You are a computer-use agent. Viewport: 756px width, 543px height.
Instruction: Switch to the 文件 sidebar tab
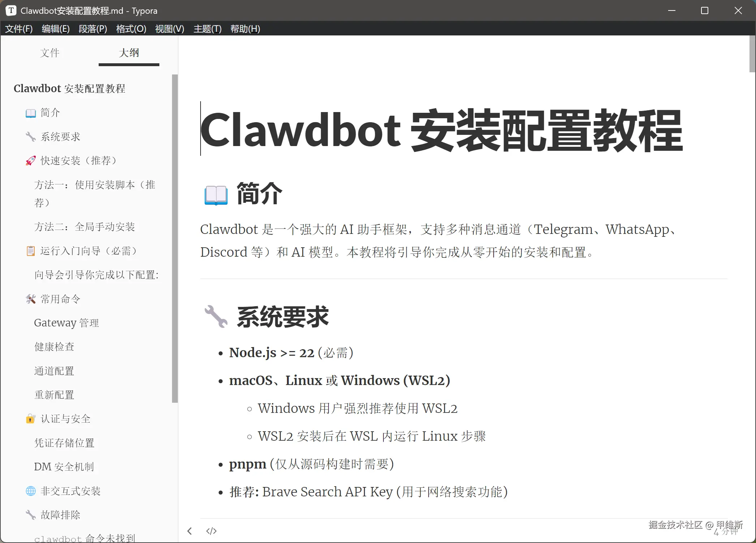[50, 53]
